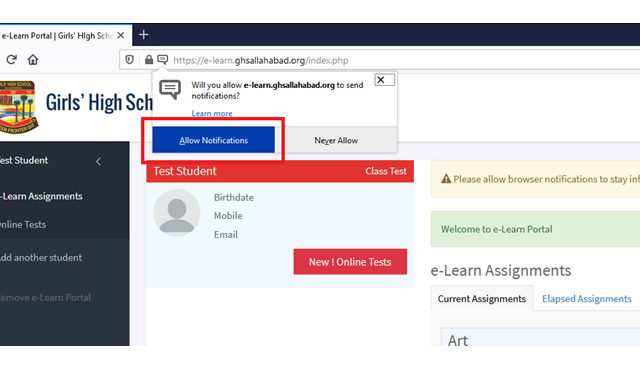Switch to Current Assignments tab
The width and height of the screenshot is (640, 369).
tap(482, 299)
